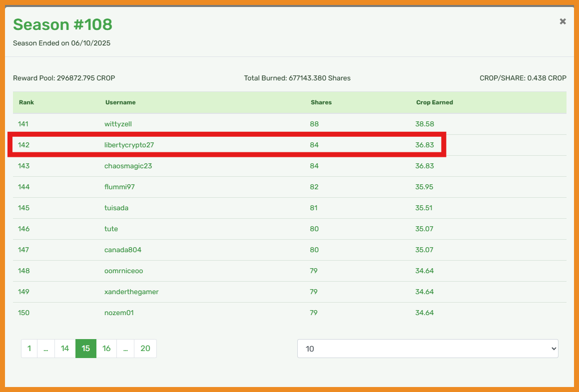Click the Rank column header
Screen dimensions: 579x392
click(x=26, y=102)
